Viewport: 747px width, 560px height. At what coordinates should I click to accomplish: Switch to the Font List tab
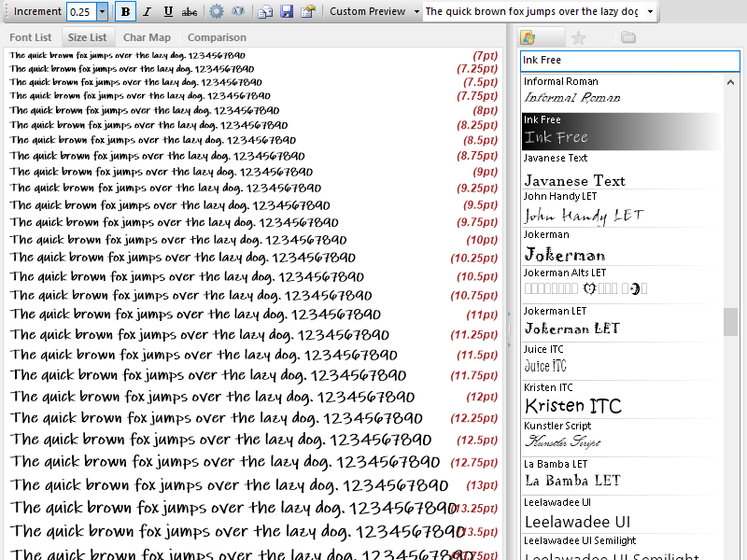pos(31,37)
